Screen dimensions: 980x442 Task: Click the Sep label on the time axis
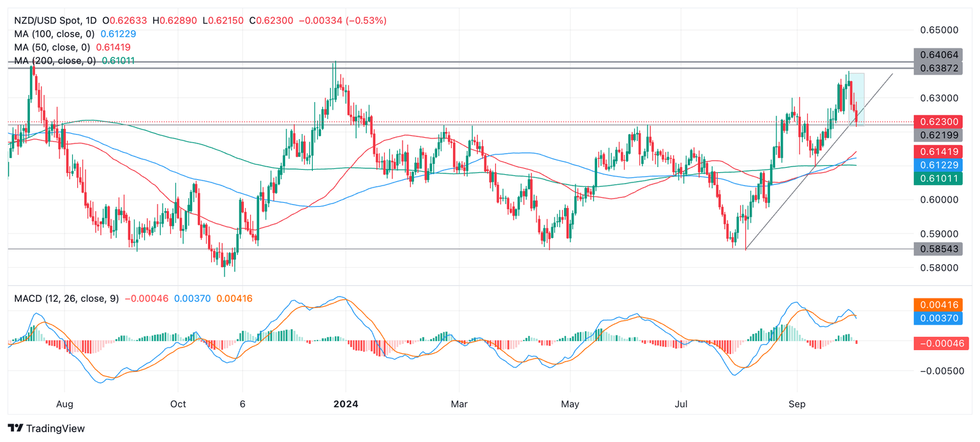797,404
